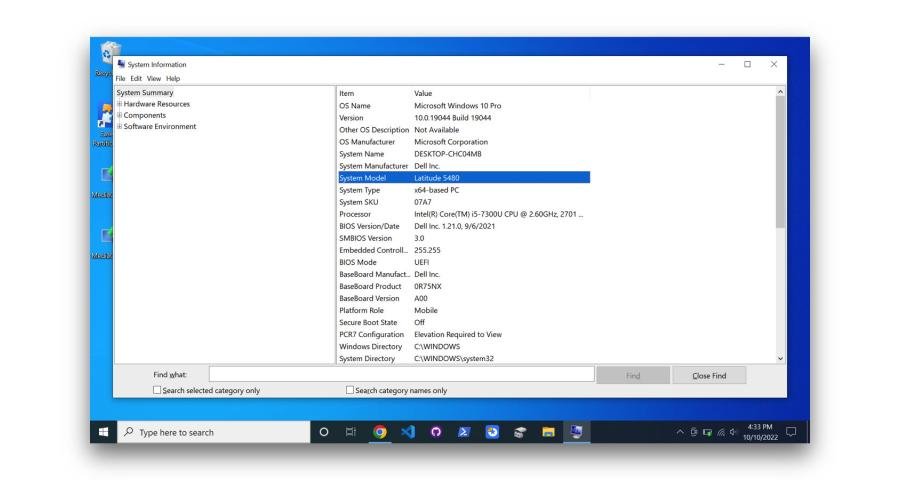Image resolution: width=900 pixels, height=480 pixels.
Task: Launch Google Chrome from the taskbar
Action: click(x=379, y=432)
